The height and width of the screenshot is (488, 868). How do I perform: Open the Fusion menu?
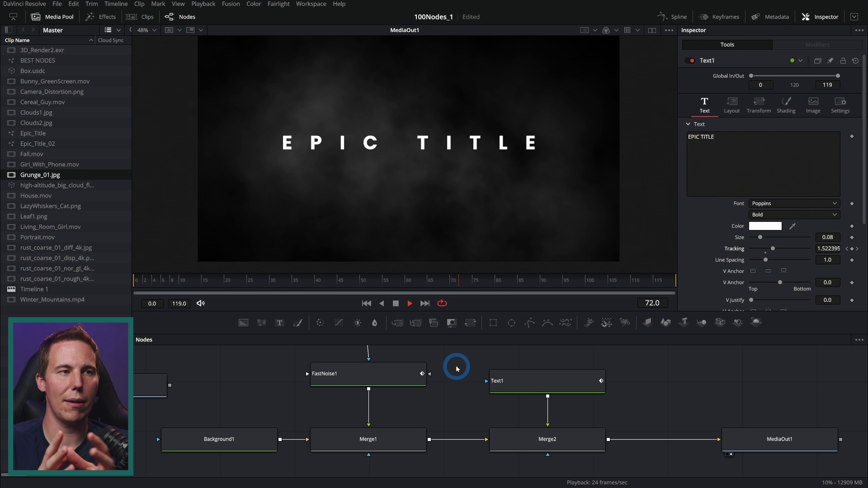(231, 4)
